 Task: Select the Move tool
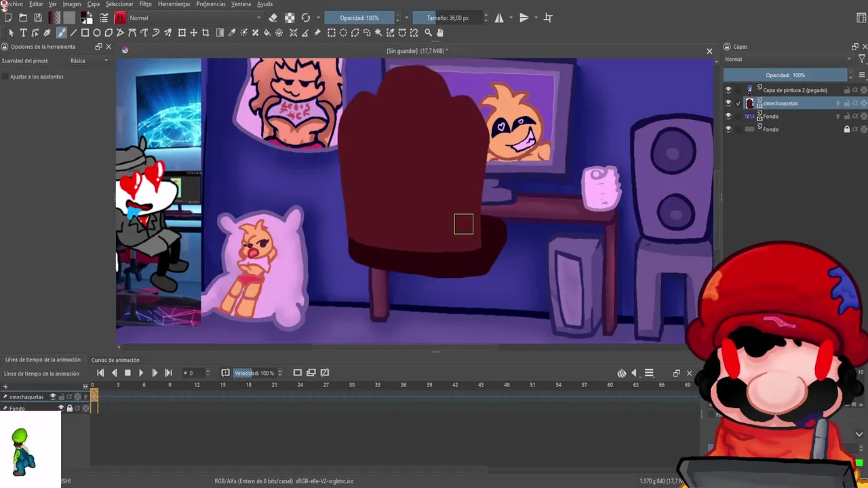[194, 33]
